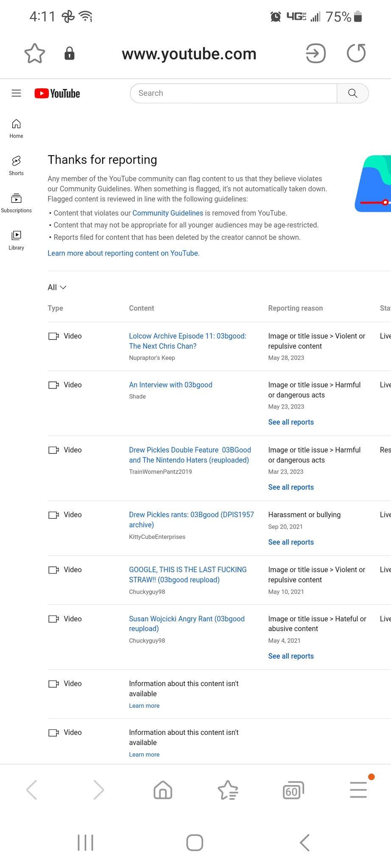Click the flagged content illustration graphic
Image resolution: width=391 pixels, height=868 pixels.
(x=373, y=184)
